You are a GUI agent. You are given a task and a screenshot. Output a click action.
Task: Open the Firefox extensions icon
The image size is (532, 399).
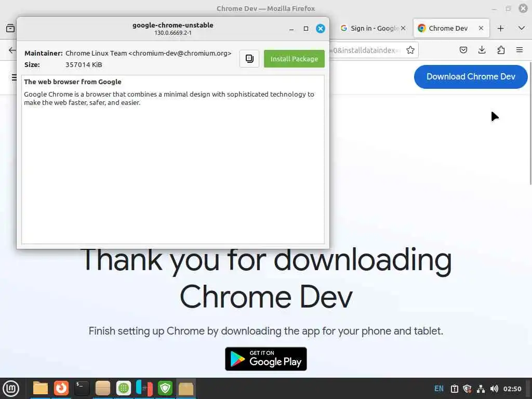coord(501,50)
